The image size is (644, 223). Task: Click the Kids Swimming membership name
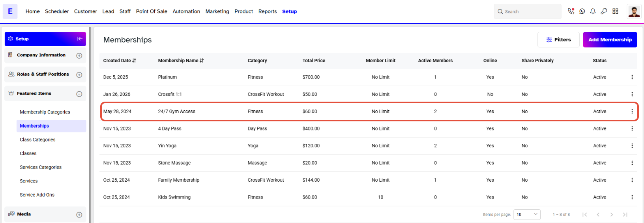click(x=174, y=197)
